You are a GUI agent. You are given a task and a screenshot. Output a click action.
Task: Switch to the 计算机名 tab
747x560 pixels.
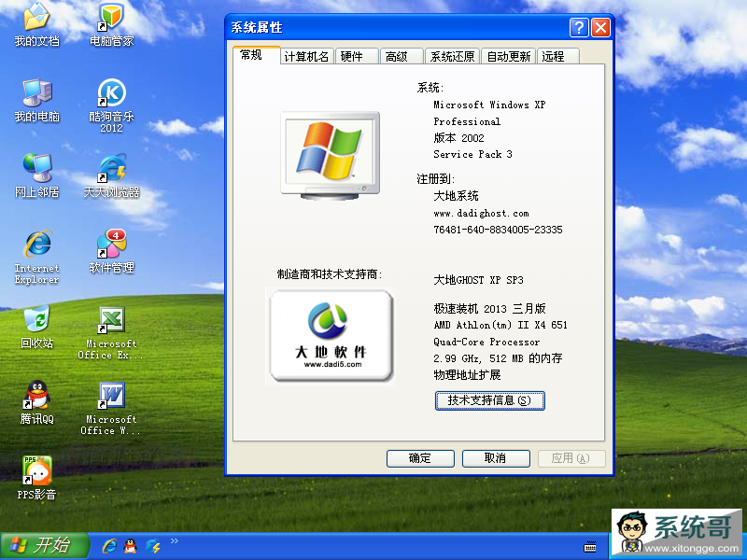click(x=306, y=57)
